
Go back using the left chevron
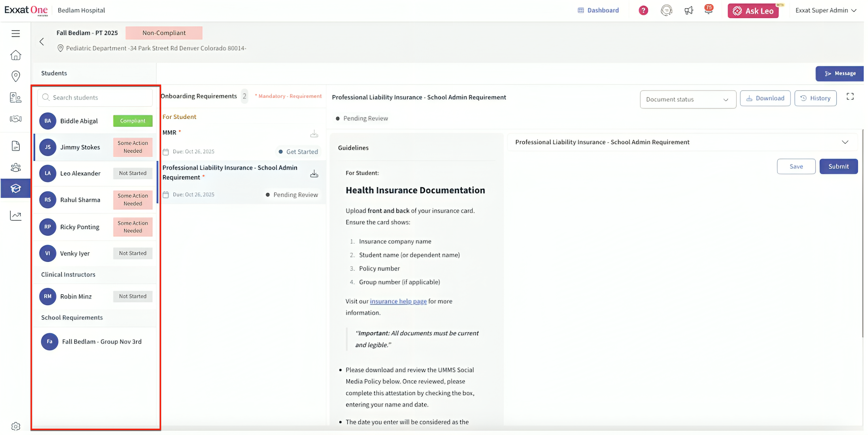[x=42, y=42]
